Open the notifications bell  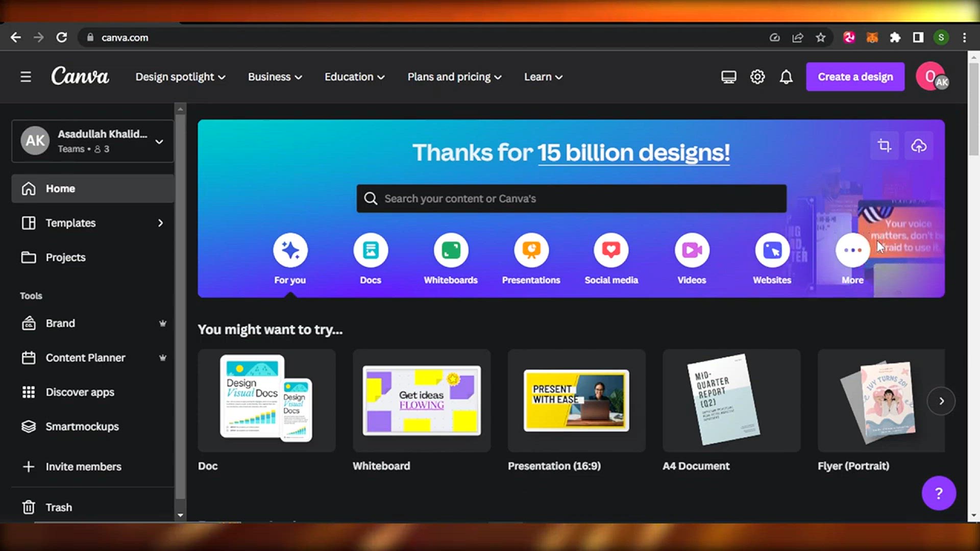[x=786, y=77]
